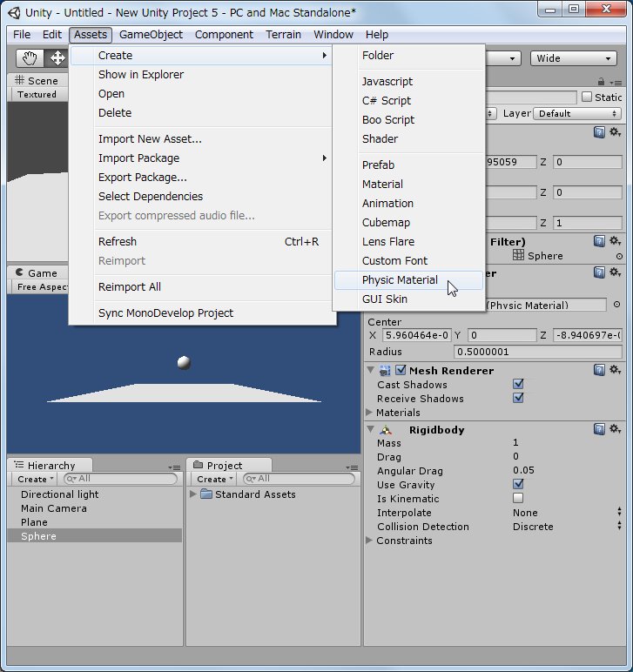Open gear menu for Mesh Renderer
The height and width of the screenshot is (672, 633).
click(x=615, y=370)
